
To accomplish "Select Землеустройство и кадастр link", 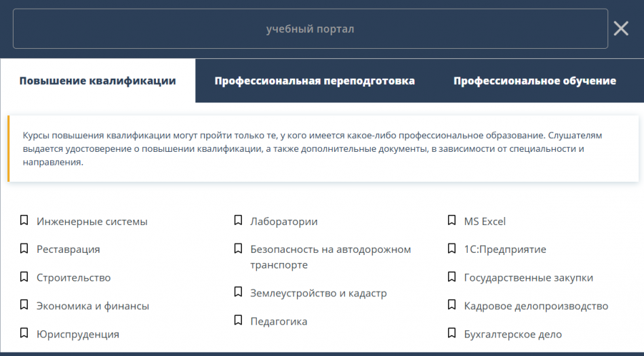I will tap(319, 293).
